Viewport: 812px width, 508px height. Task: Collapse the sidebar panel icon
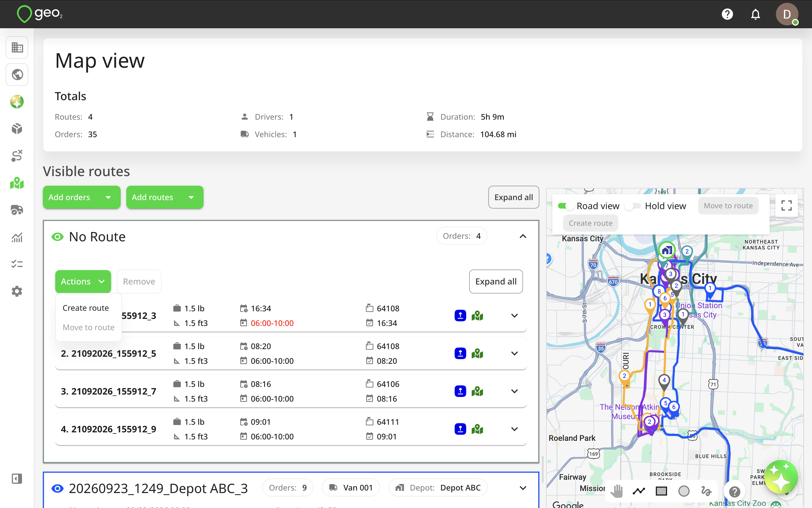17,478
